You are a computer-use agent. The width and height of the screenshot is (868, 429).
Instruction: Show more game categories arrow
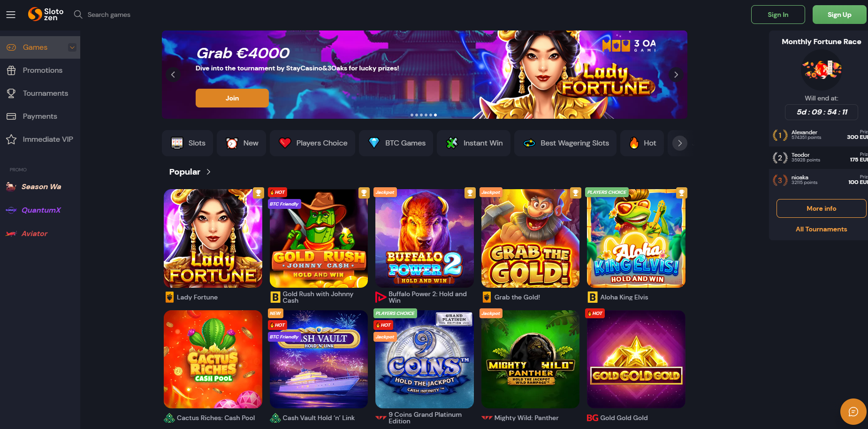click(x=679, y=143)
